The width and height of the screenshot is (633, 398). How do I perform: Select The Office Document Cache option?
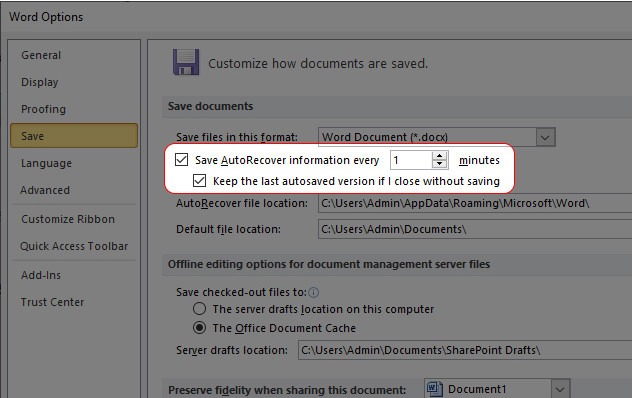(199, 327)
